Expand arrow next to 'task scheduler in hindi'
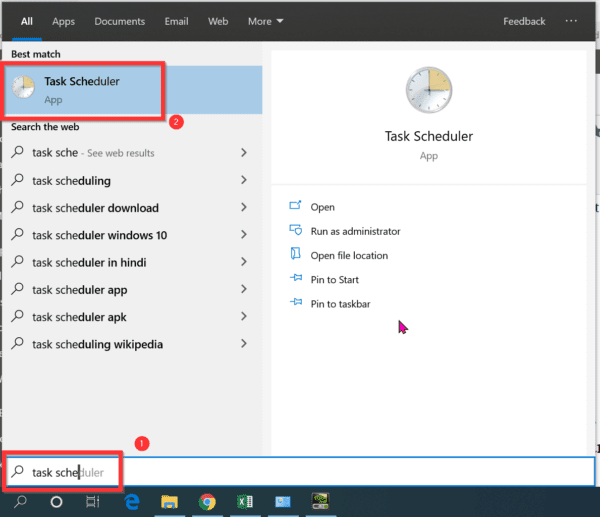Screen dimensions: 600x517 pos(244,262)
